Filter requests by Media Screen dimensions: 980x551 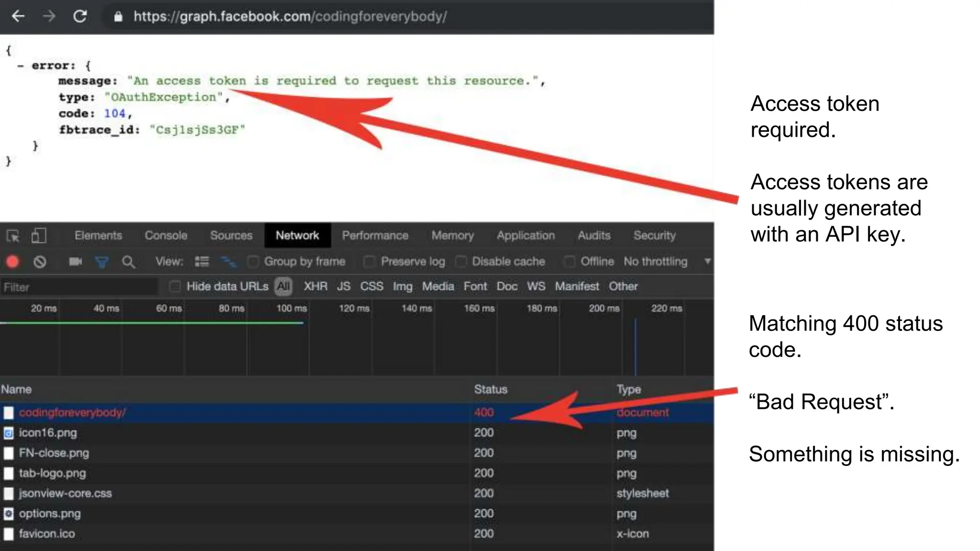[438, 287]
